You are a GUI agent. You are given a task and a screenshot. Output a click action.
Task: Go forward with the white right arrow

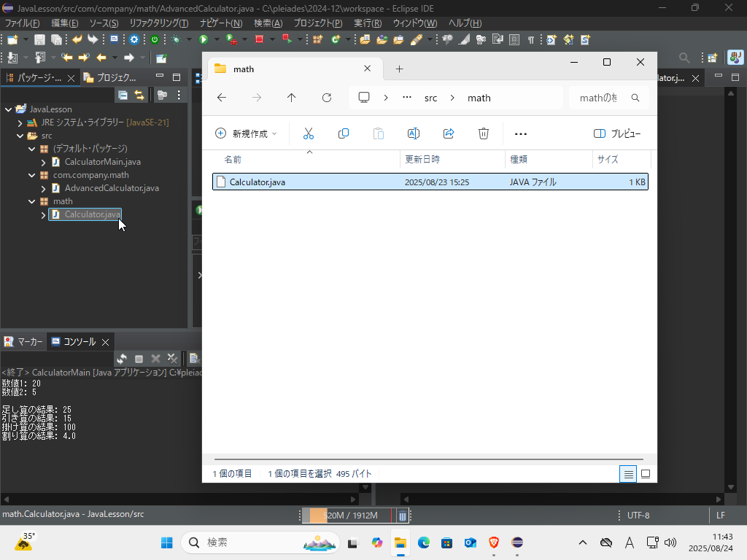(x=128, y=58)
